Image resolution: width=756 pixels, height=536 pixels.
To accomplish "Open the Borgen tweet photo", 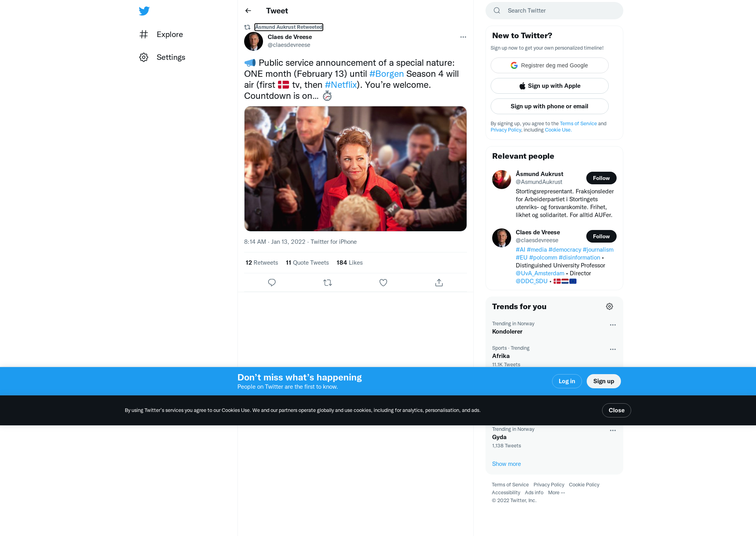I will pos(356,169).
